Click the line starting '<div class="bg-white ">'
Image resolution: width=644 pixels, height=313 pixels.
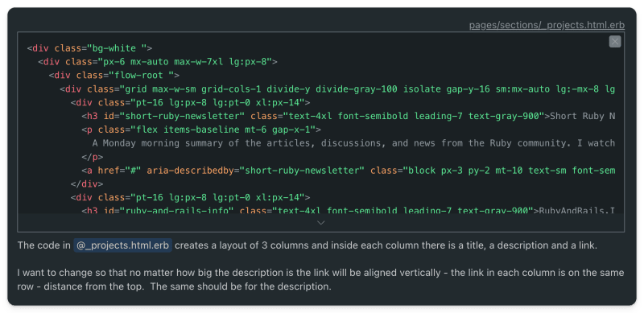click(89, 48)
